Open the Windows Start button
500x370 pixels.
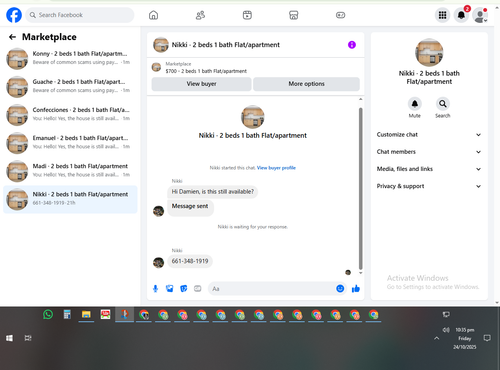coord(9,338)
